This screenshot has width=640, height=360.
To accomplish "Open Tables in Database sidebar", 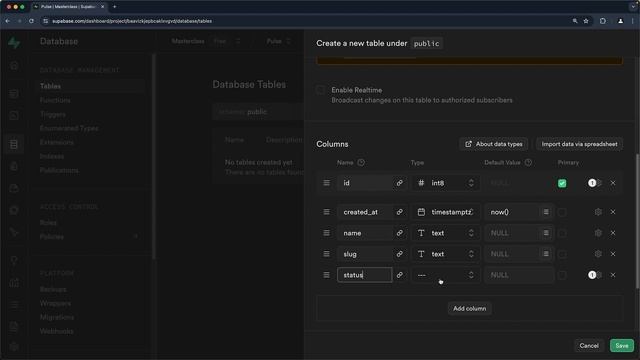I will point(51,86).
